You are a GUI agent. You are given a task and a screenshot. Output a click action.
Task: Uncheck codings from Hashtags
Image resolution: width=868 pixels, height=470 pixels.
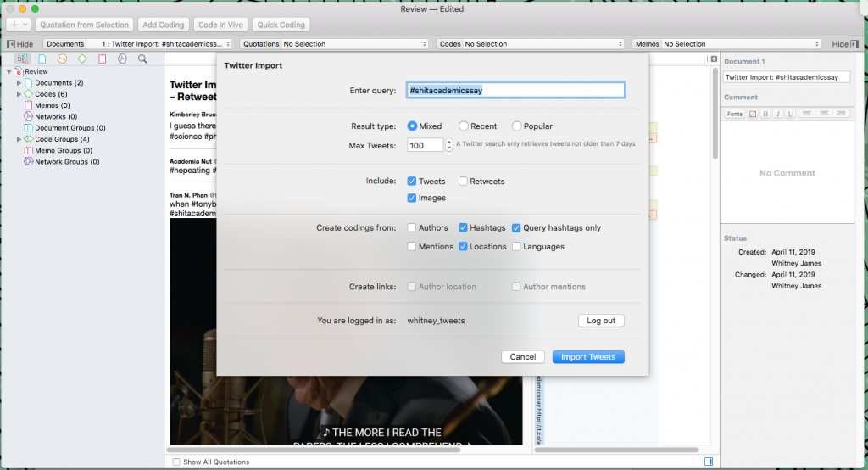point(463,228)
